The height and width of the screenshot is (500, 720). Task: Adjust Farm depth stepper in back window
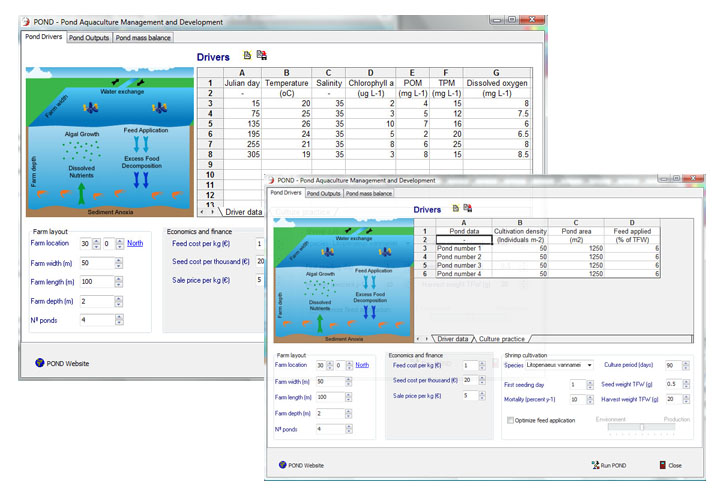(118, 301)
